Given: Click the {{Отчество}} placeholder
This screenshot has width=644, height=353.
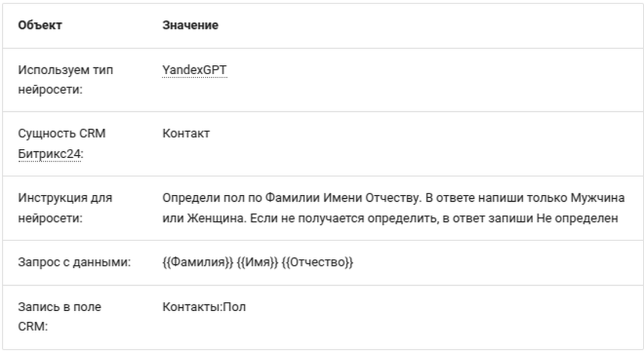Looking at the screenshot, I should pyautogui.click(x=317, y=263).
